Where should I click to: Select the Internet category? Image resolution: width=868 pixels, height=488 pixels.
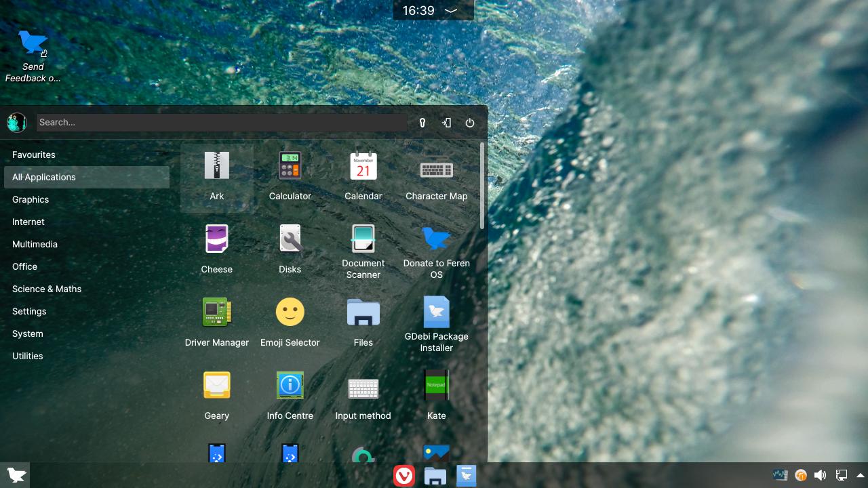pos(87,222)
